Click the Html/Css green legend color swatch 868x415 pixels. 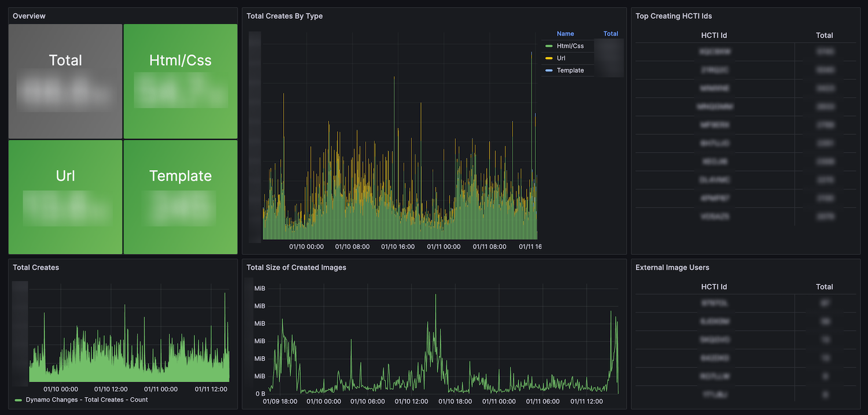pyautogui.click(x=549, y=46)
